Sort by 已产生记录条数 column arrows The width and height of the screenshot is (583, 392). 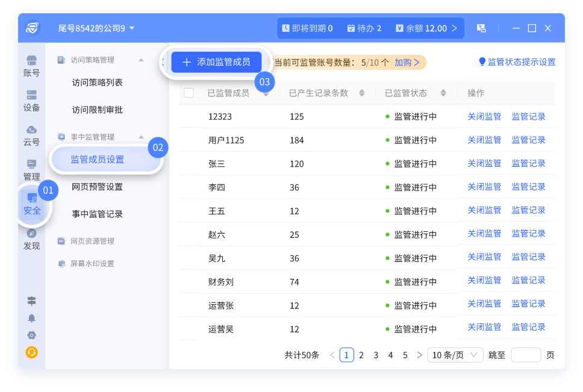click(x=361, y=93)
